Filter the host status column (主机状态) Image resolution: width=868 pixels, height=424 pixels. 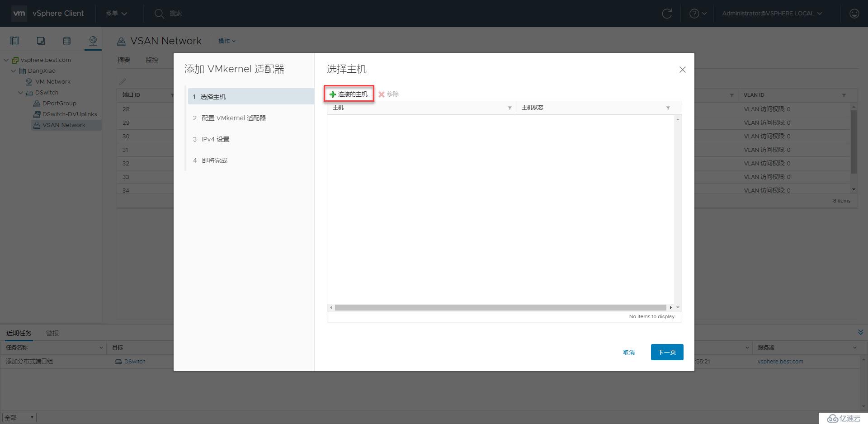pyautogui.click(x=668, y=108)
